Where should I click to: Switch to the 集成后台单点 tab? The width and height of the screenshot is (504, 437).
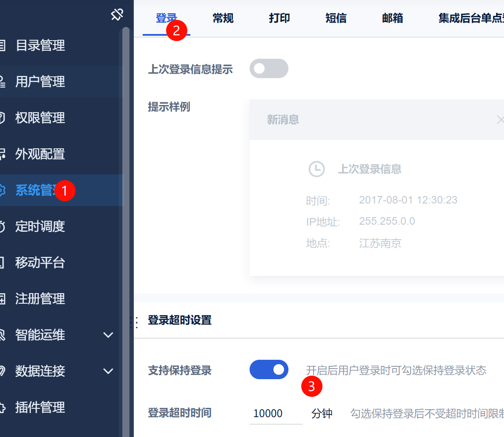click(x=471, y=18)
